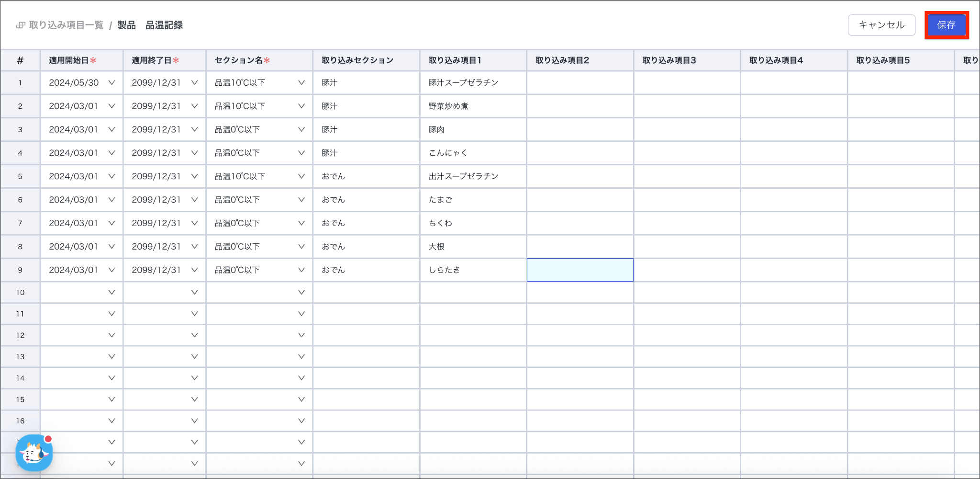This screenshot has width=980, height=479.
Task: Open row 7 適用開始日 dropdown arrow
Action: [x=111, y=223]
